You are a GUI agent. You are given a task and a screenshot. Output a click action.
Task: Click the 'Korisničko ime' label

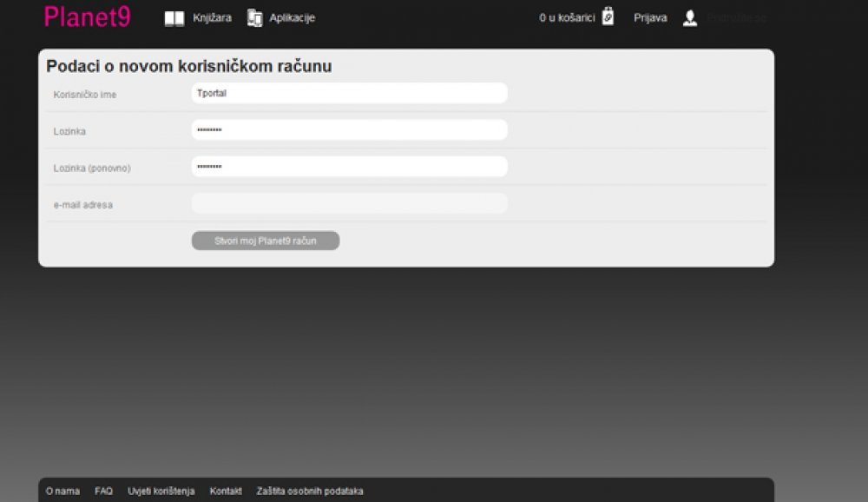[x=85, y=95]
